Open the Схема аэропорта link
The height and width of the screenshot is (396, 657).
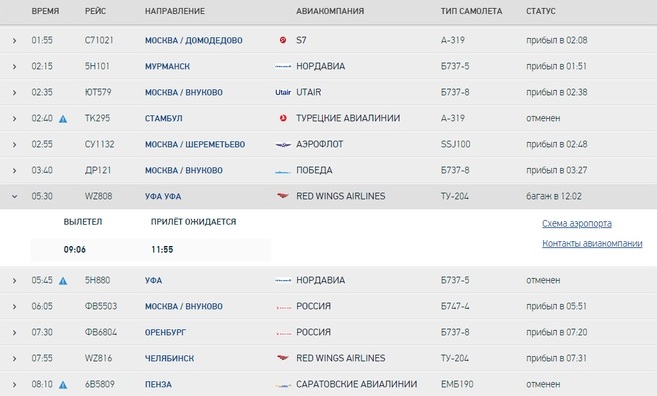(x=577, y=224)
